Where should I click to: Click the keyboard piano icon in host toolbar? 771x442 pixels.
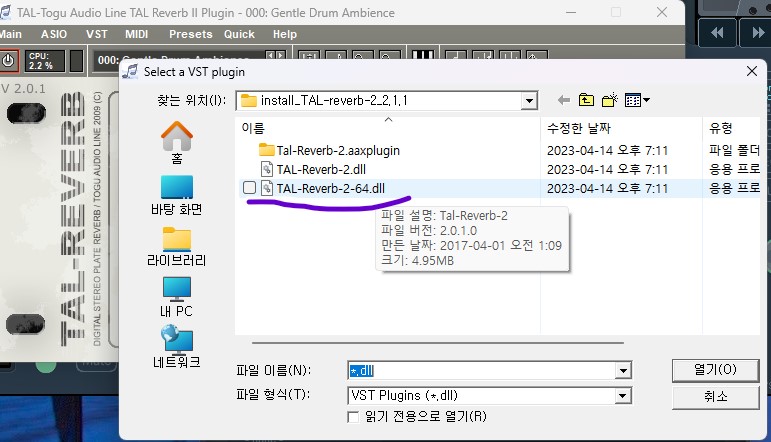point(423,55)
